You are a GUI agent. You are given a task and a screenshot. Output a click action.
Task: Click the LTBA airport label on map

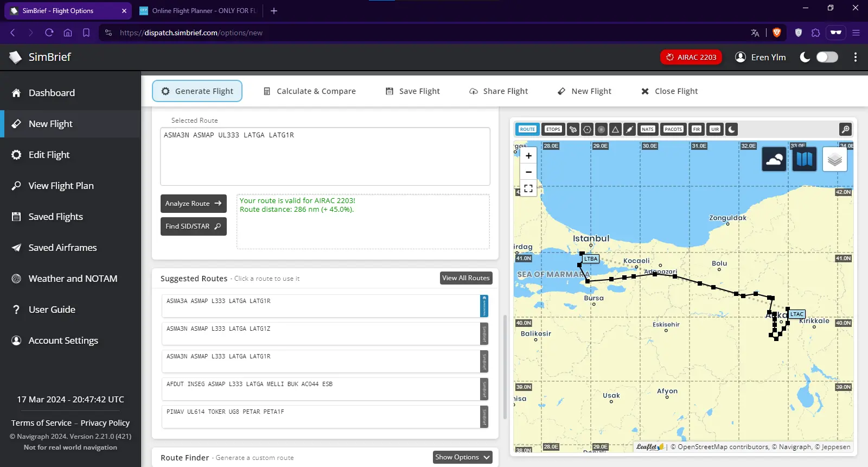point(591,259)
